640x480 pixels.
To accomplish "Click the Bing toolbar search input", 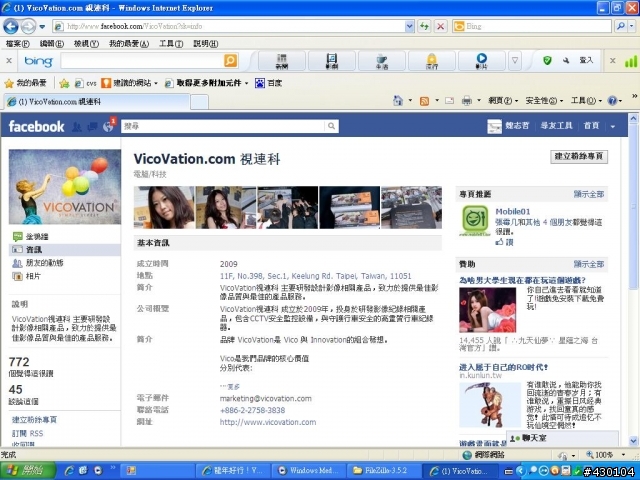I will point(142,61).
